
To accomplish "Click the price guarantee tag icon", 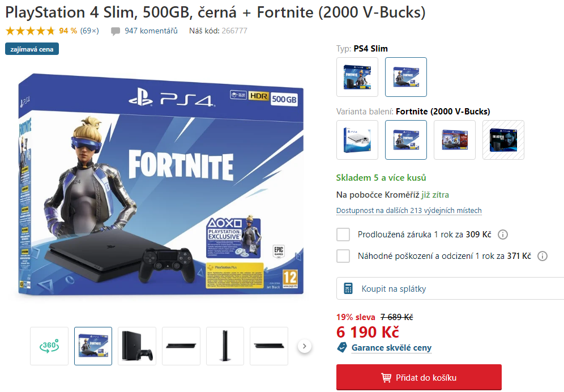I will point(342,348).
